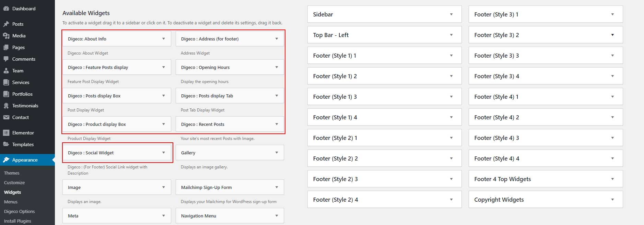This screenshot has height=225, width=644.
Task: Go to Install Plugins page
Action: click(x=17, y=221)
